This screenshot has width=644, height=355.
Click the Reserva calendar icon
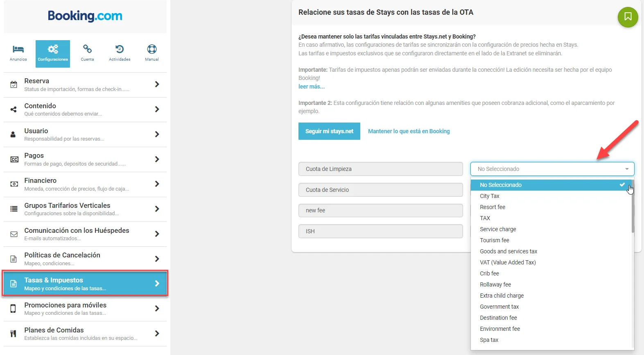14,84
